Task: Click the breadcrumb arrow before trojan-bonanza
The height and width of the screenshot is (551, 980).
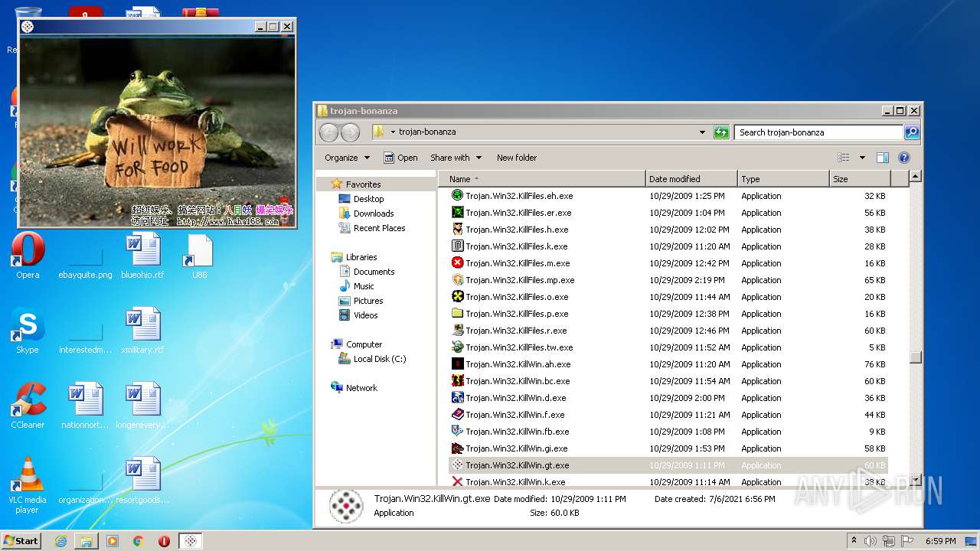Action: tap(393, 132)
